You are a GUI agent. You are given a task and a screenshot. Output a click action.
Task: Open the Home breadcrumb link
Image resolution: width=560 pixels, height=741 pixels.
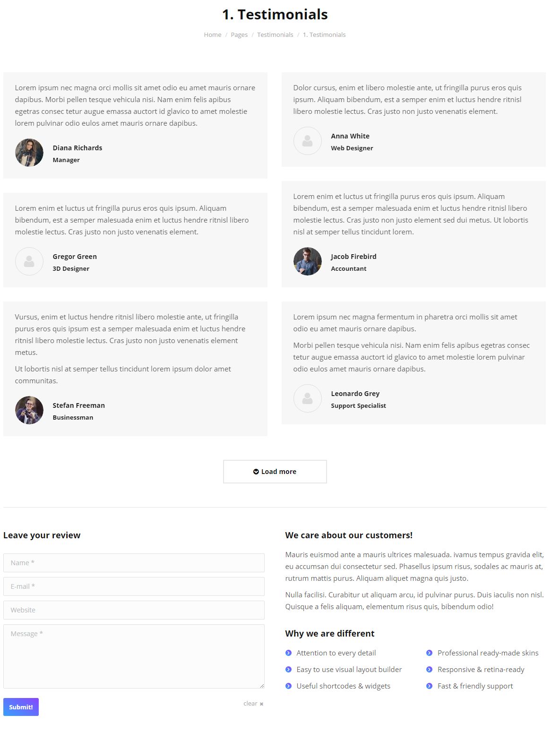click(213, 35)
